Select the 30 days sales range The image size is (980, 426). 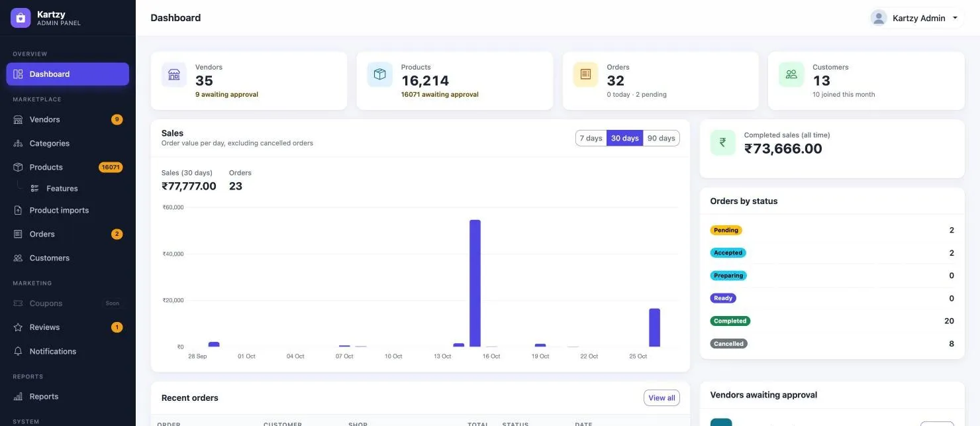coord(625,138)
